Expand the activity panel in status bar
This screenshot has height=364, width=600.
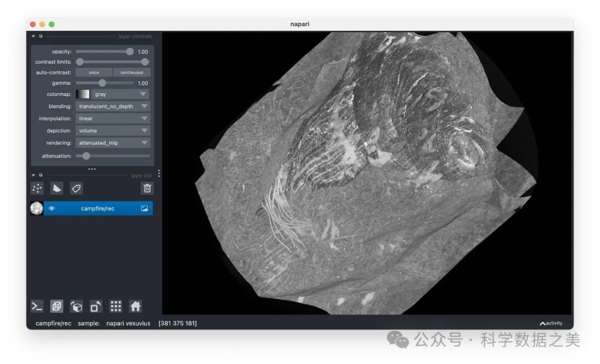tap(551, 323)
